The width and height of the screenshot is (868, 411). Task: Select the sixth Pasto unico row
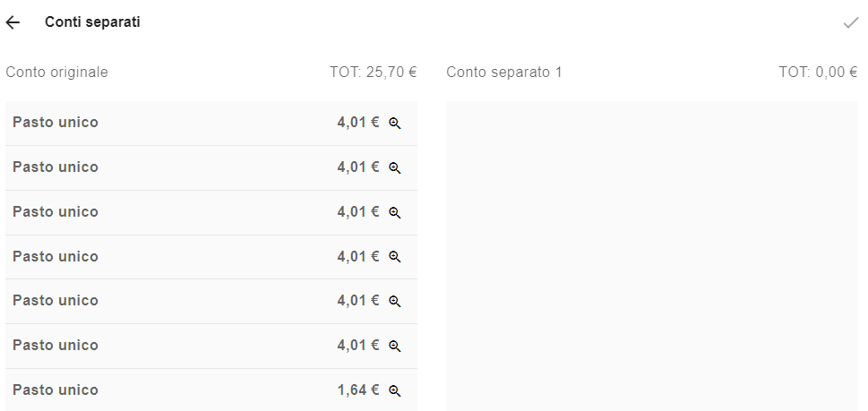[x=211, y=346]
